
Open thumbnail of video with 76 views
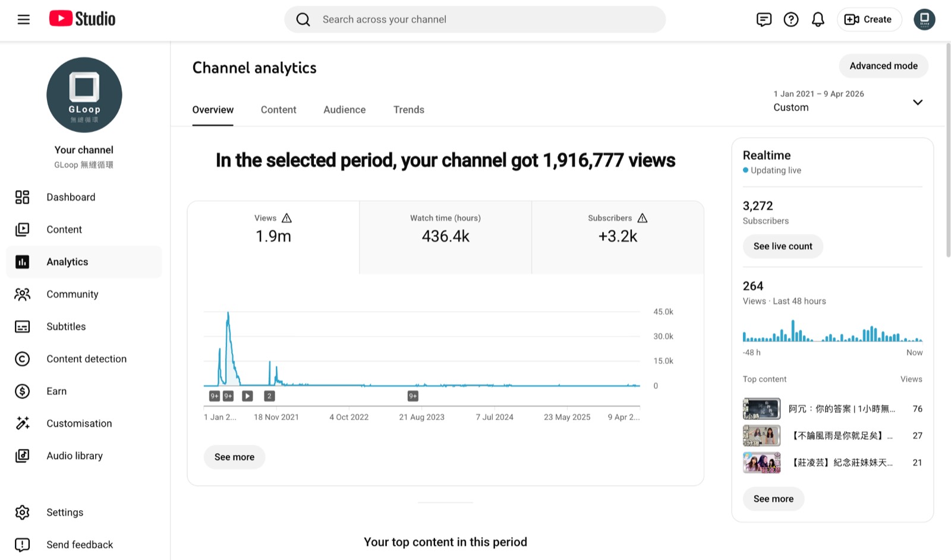(761, 409)
